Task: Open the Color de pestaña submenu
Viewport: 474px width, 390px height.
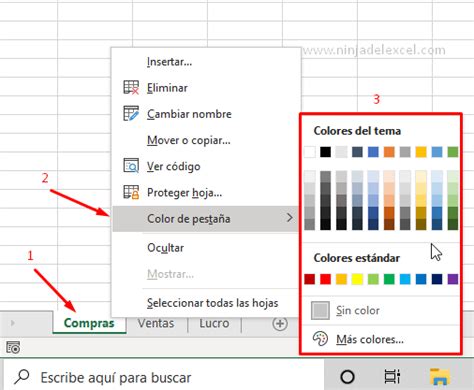Action: pos(205,219)
